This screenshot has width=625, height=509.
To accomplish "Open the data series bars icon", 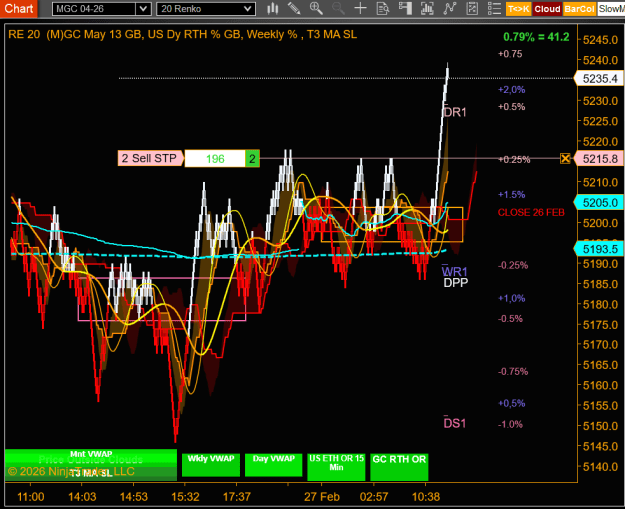I will [427, 8].
